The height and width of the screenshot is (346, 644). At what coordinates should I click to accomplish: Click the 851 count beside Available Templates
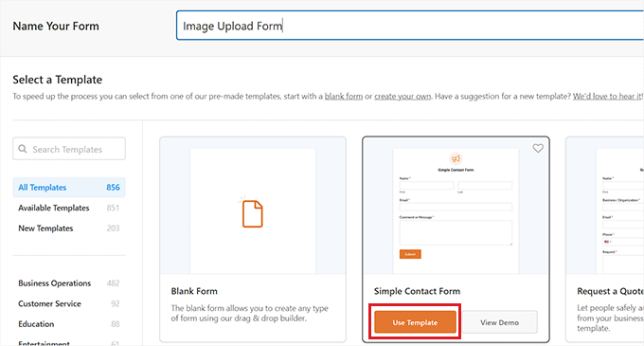[x=113, y=208]
